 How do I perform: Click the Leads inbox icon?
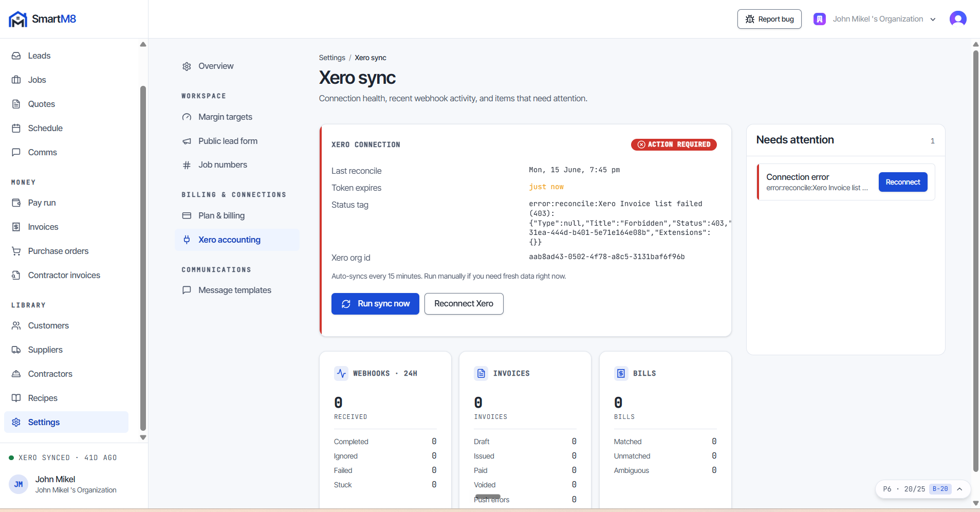tap(16, 56)
